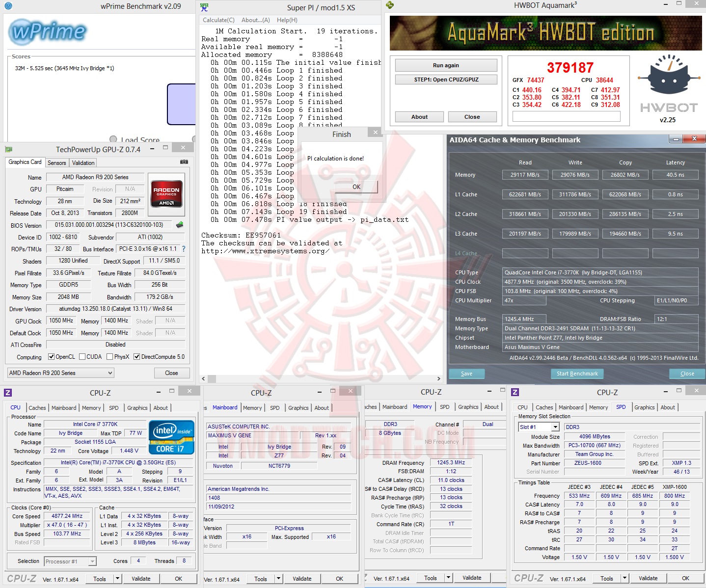Image resolution: width=706 pixels, height=588 pixels.
Task: Expand the Tools arrow in the CPU-Z CPU window
Action: [x=118, y=579]
